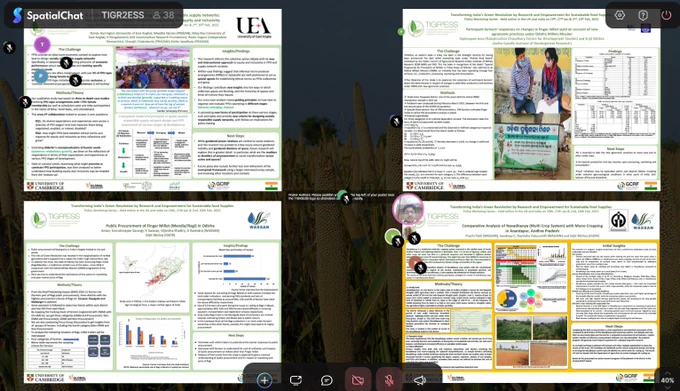Select the light-blue participant avatar on the UEA poster
Image resolution: width=680 pixels, height=391 pixels.
[41, 76]
